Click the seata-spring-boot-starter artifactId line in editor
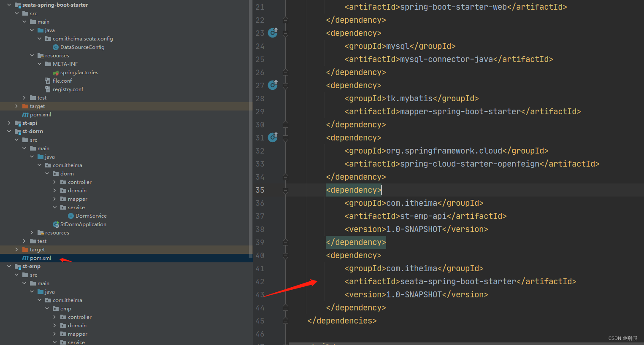 pos(460,281)
